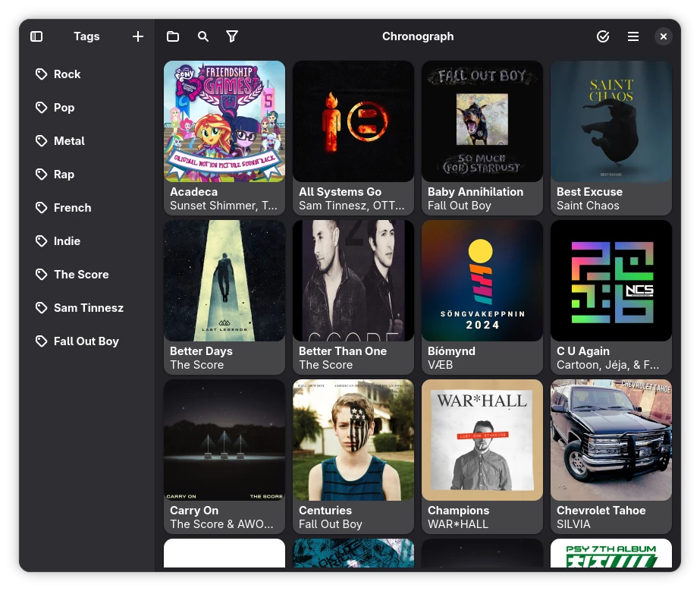Select the Pop tag icon

click(x=41, y=108)
